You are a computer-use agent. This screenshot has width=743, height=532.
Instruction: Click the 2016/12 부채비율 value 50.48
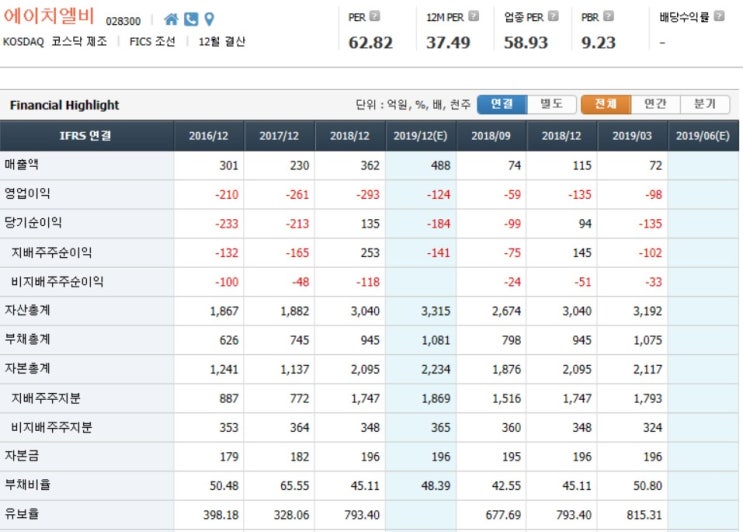click(224, 486)
